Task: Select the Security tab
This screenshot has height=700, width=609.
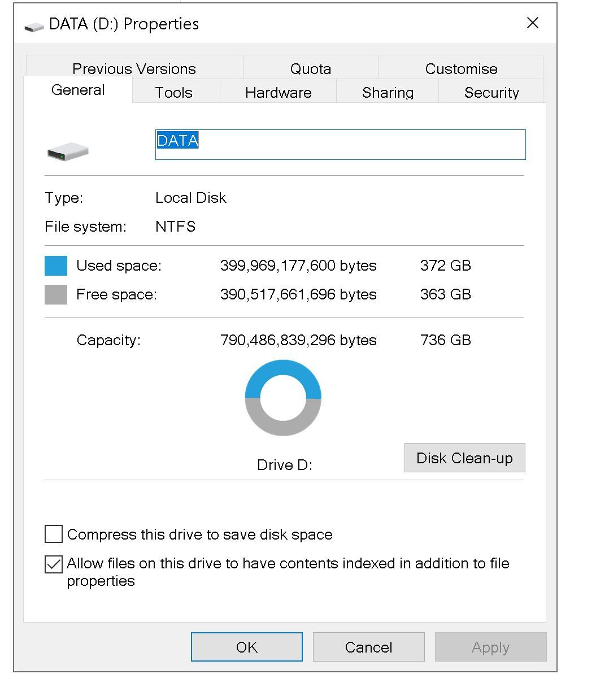Action: pos(491,93)
